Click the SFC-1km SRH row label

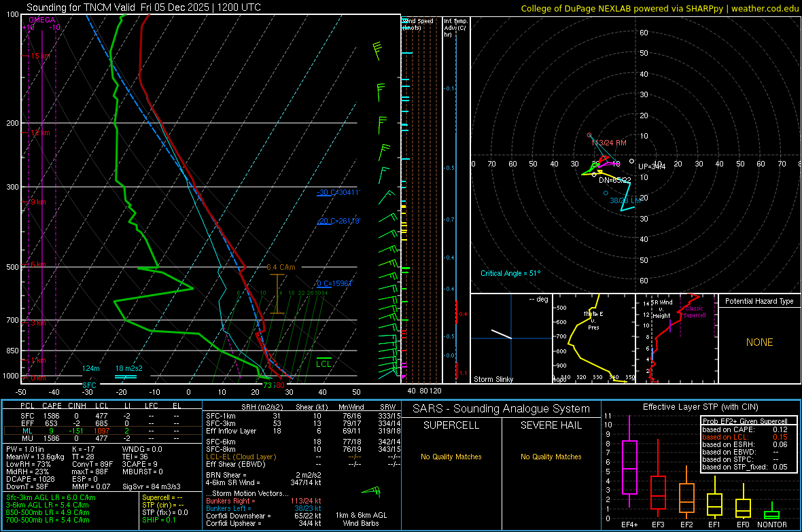pyautogui.click(x=221, y=416)
